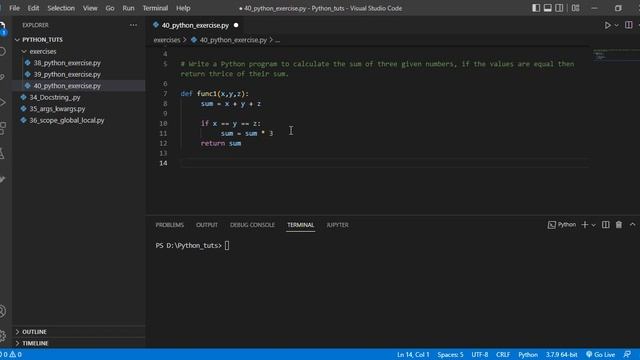Switch to the OUTPUT panel tab
640x360 pixels.
click(x=207, y=225)
